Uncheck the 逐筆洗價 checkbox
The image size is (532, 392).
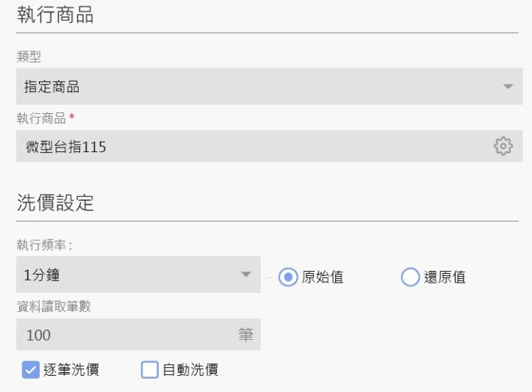coord(30,370)
